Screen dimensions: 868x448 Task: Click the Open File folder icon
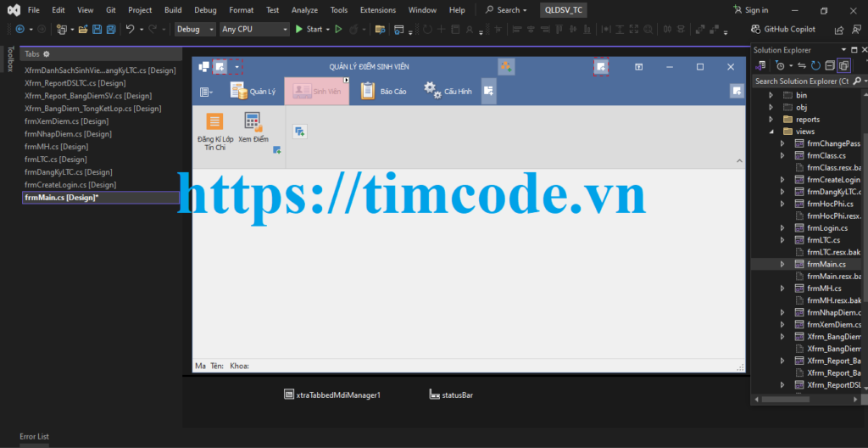click(x=83, y=30)
